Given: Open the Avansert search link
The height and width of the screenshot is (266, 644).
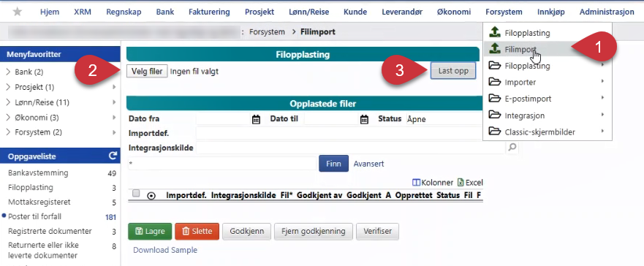Looking at the screenshot, I should 369,164.
